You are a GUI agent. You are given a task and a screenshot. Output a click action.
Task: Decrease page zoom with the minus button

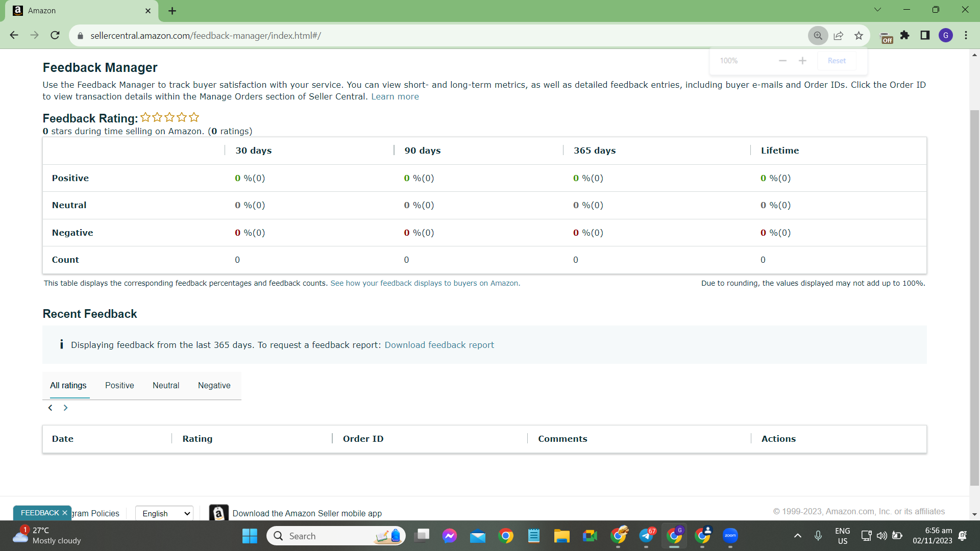[x=782, y=61]
